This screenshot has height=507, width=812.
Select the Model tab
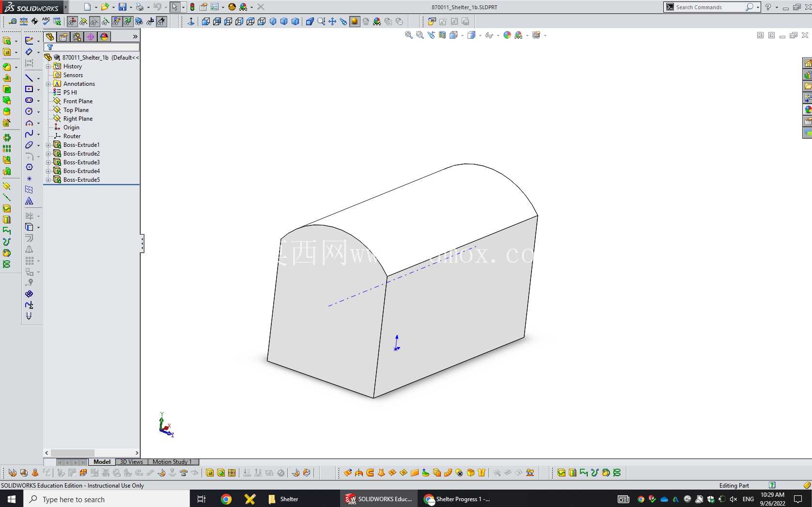point(102,462)
